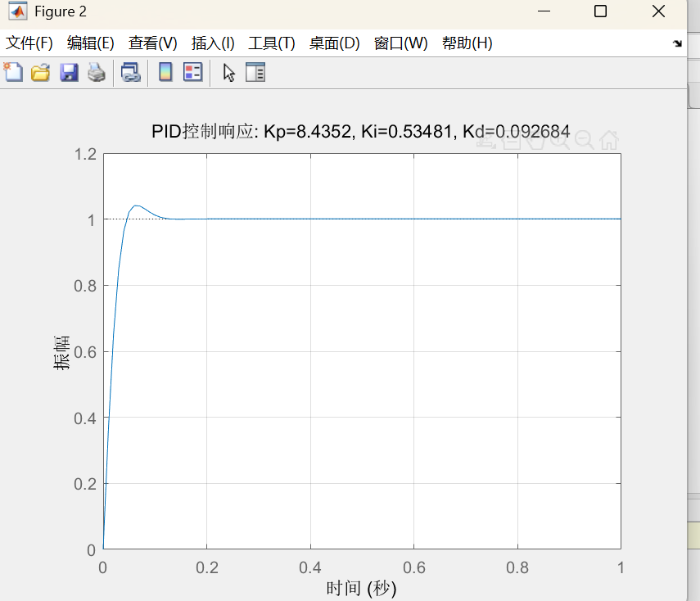Click the y-axis tick label 0.2
The width and height of the screenshot is (700, 601).
(x=85, y=484)
